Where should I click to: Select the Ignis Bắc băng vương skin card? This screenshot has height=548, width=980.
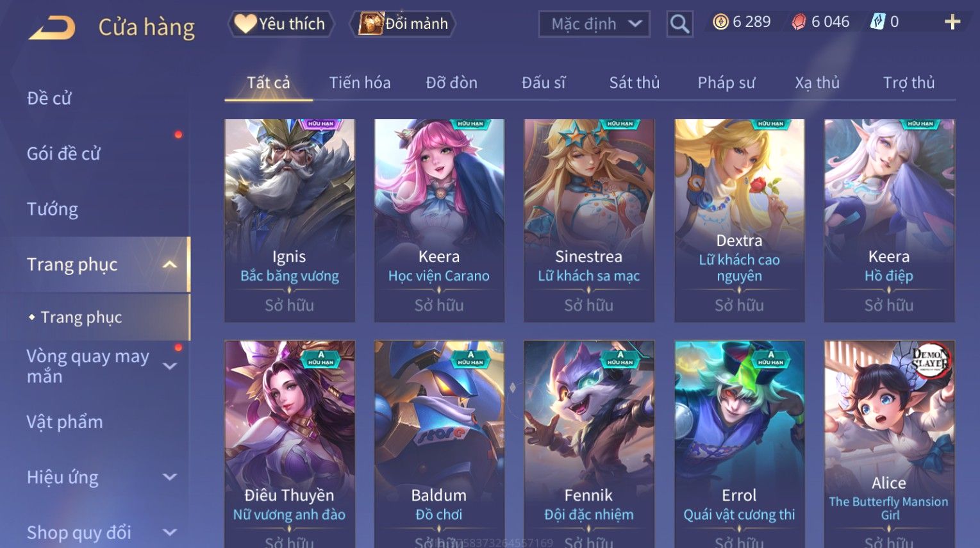coord(290,220)
